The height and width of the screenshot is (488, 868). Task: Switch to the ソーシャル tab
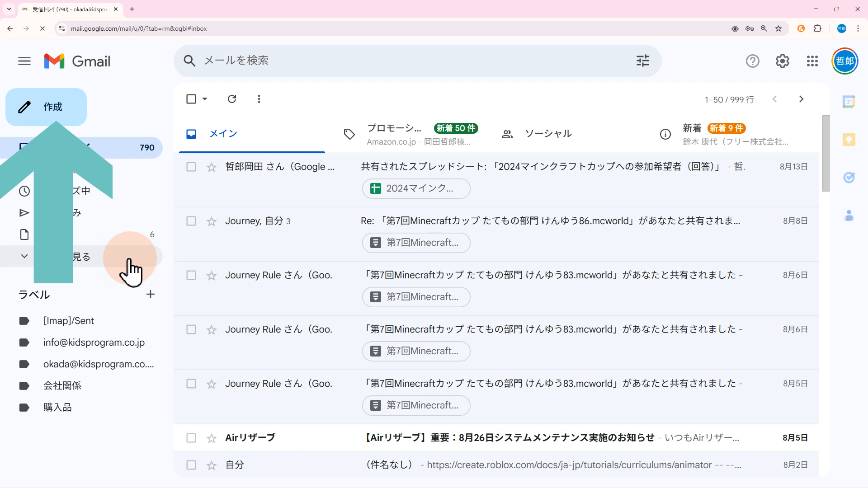(547, 134)
